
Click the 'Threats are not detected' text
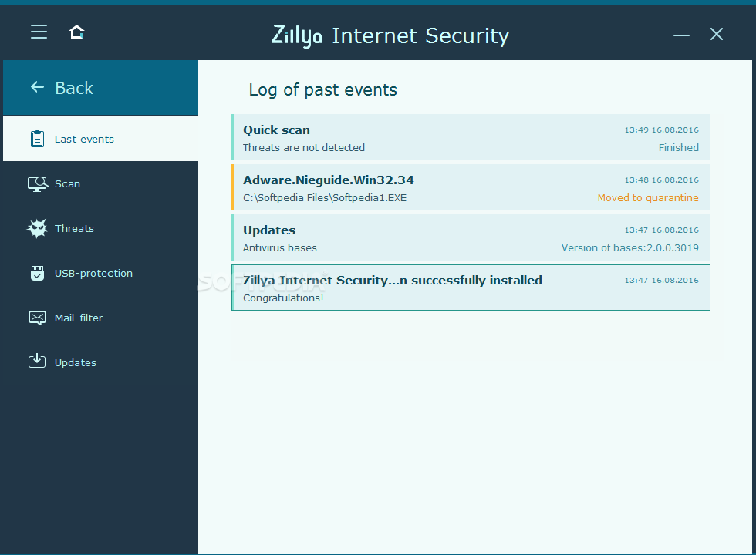304,148
